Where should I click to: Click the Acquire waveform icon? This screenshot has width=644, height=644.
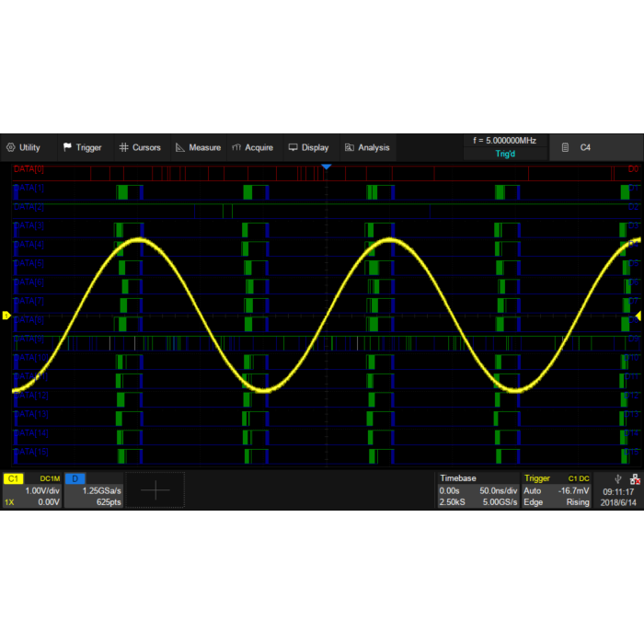click(x=236, y=147)
